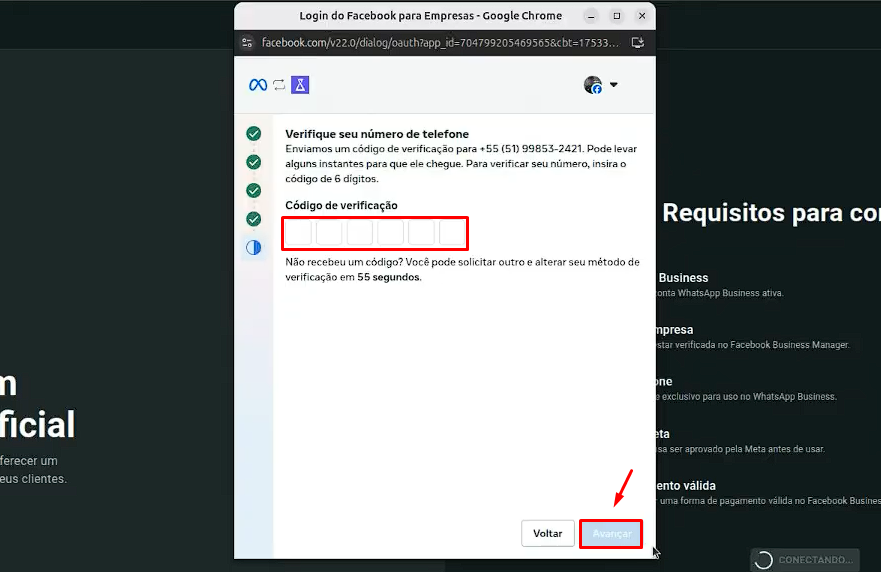This screenshot has height=572, width=881.
Task: Click the Facebook profile avatar picture
Action: tap(593, 85)
